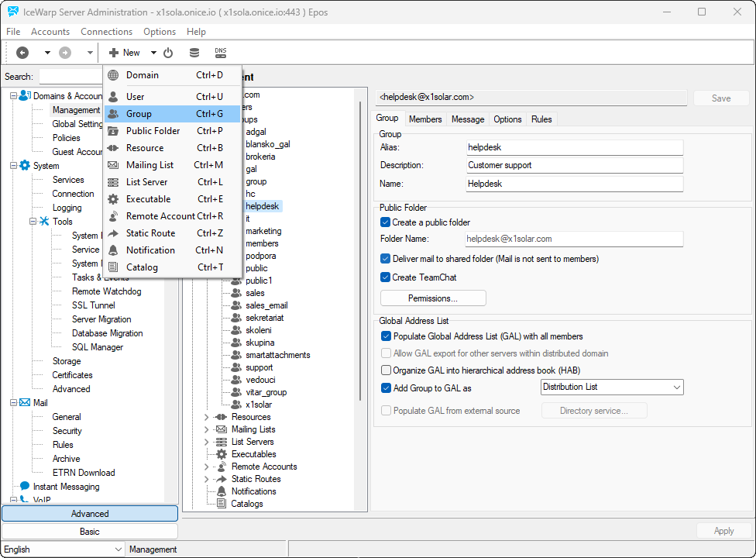Click the Basic view button

(90, 532)
